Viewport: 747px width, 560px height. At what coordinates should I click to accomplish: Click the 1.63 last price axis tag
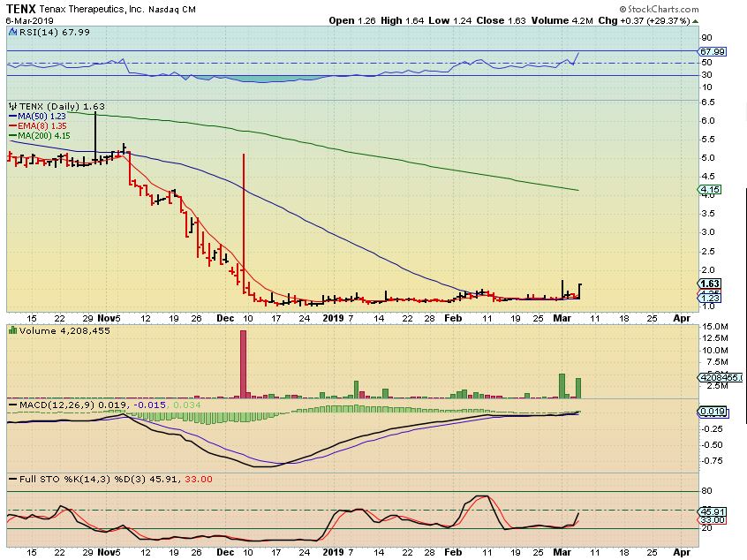pos(710,284)
